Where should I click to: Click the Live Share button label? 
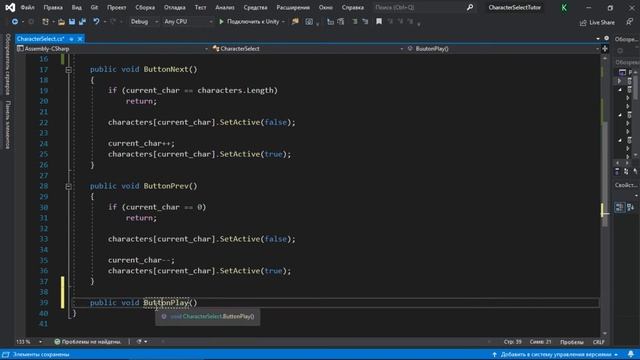click(x=602, y=22)
